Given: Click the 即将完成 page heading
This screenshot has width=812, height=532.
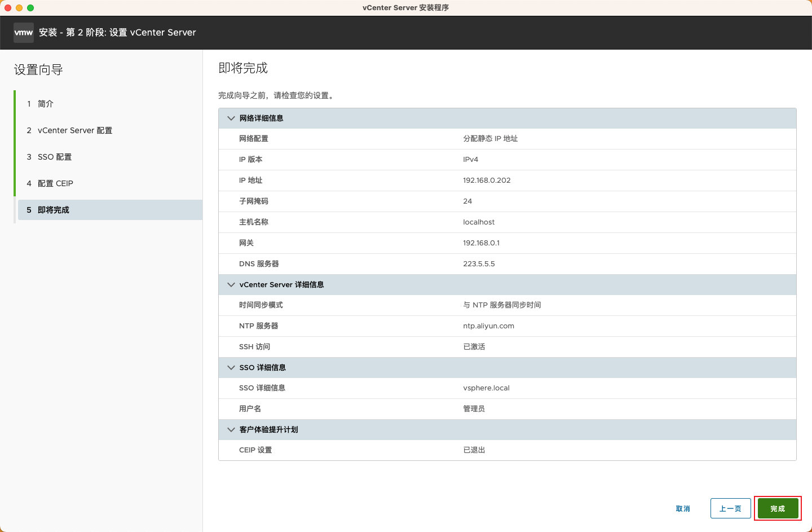Looking at the screenshot, I should point(243,68).
